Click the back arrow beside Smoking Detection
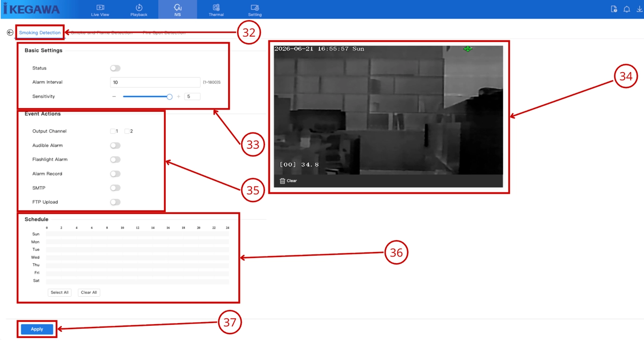 tap(10, 33)
